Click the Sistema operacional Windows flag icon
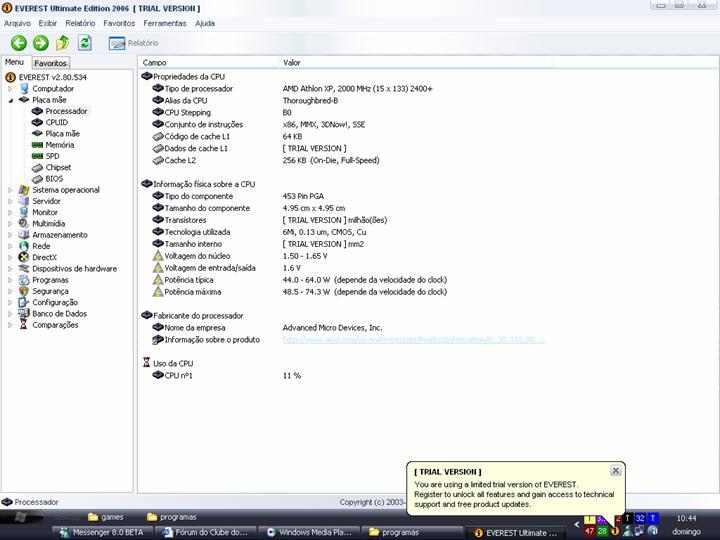The image size is (720, 540). click(x=24, y=190)
